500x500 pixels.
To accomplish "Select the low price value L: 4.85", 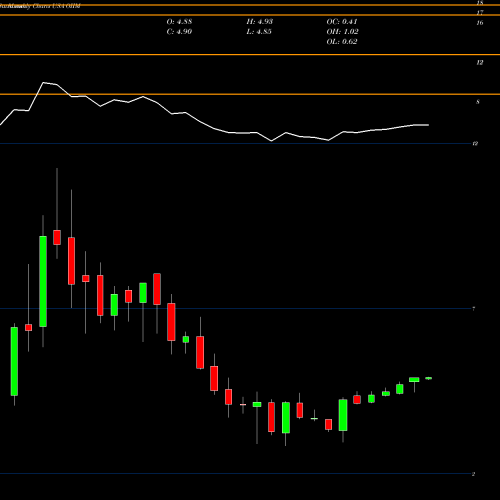I will coord(259,32).
